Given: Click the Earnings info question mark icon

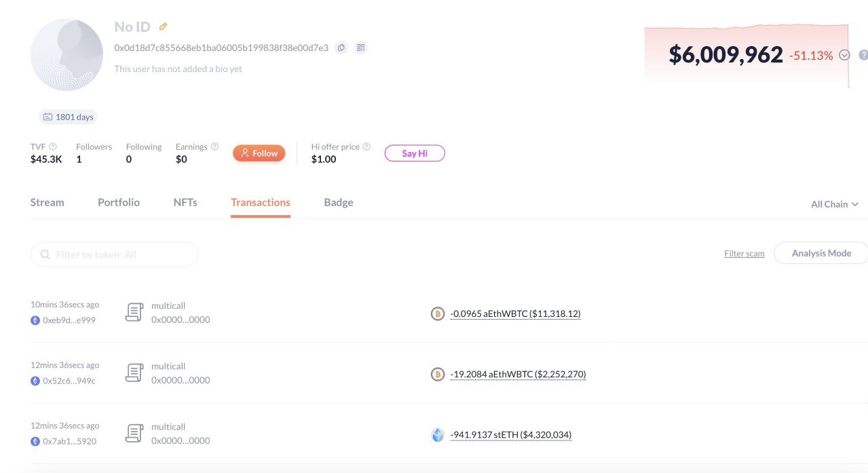Looking at the screenshot, I should (x=214, y=147).
